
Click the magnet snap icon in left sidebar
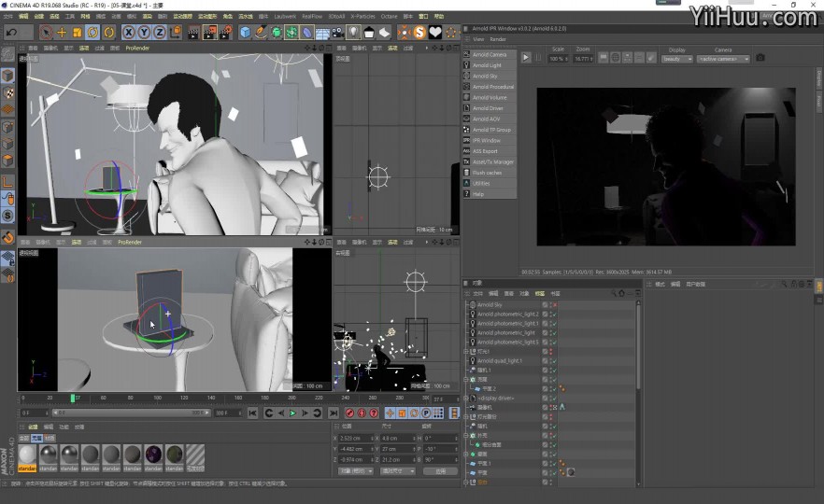(7, 238)
